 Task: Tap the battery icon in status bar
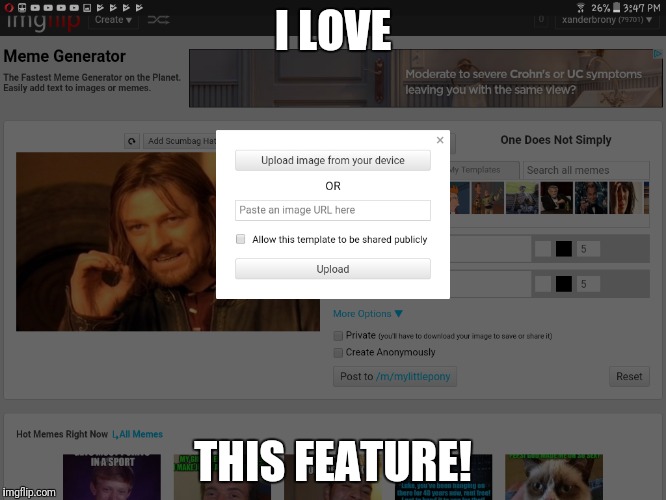[x=616, y=8]
